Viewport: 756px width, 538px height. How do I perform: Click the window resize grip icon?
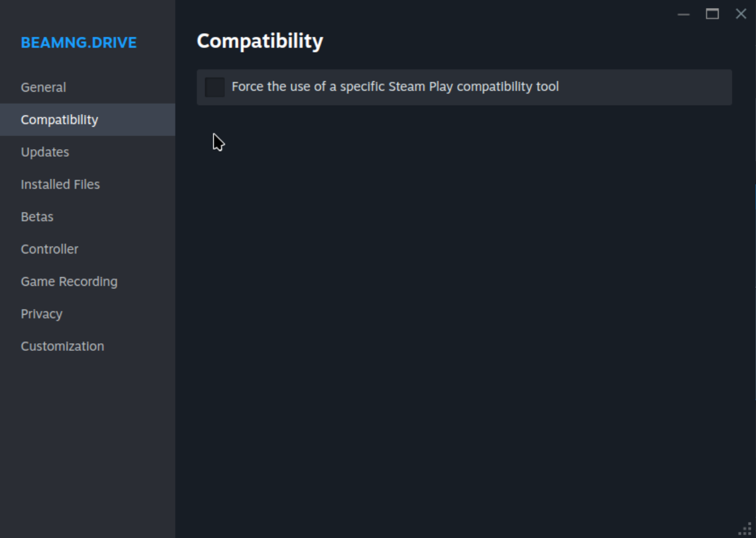click(745, 529)
